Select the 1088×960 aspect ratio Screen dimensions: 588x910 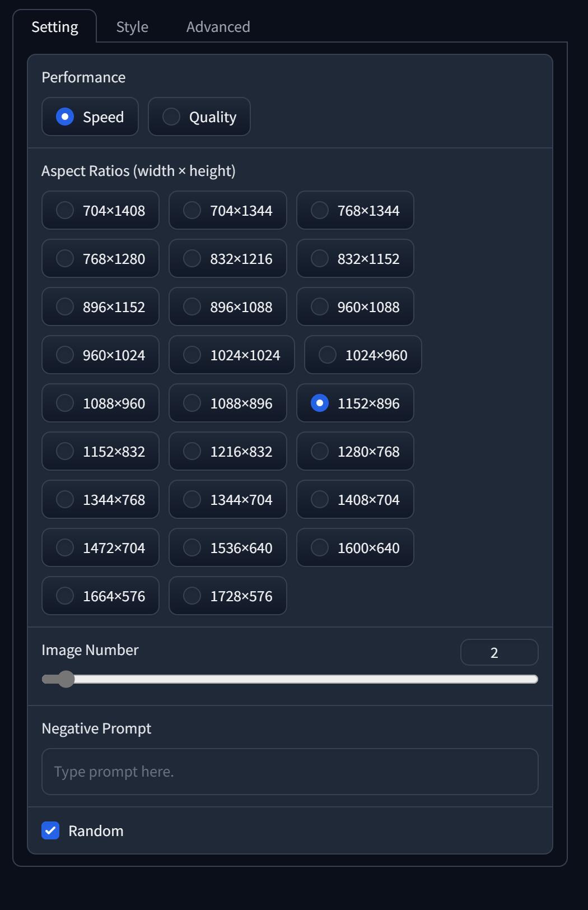101,403
